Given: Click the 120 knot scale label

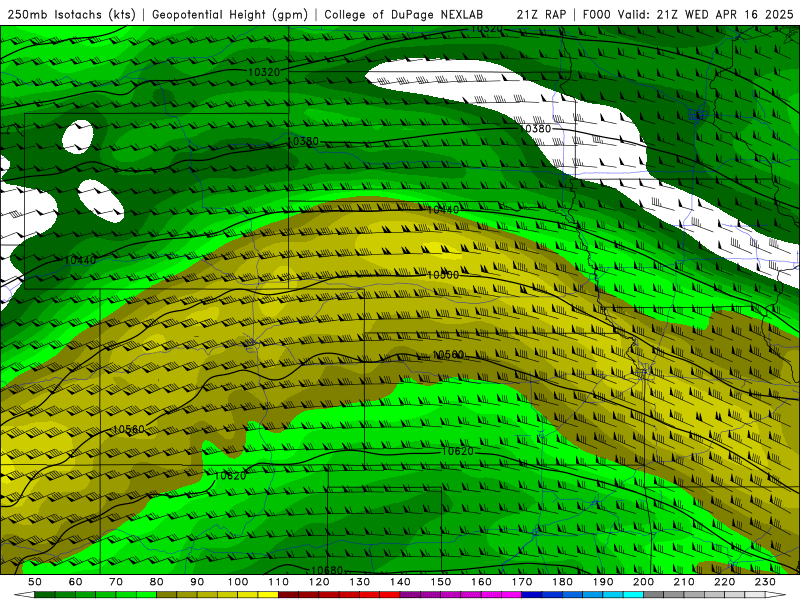Looking at the screenshot, I should [x=319, y=582].
